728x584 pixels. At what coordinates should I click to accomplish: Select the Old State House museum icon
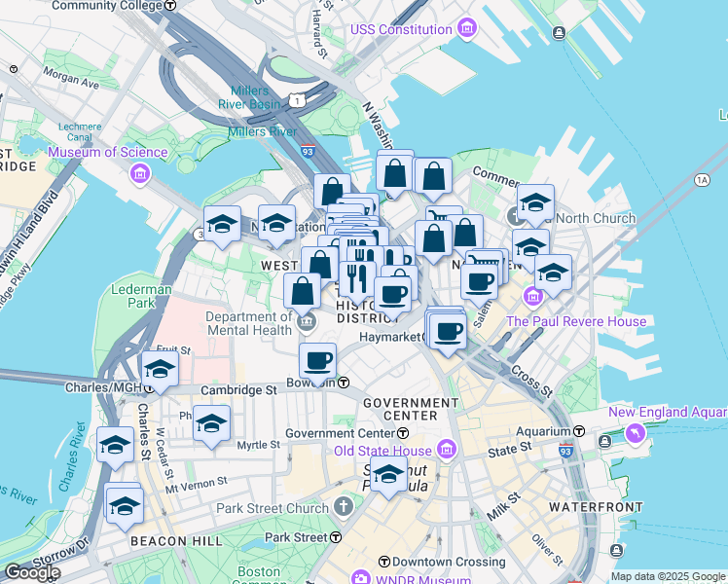pos(447,450)
